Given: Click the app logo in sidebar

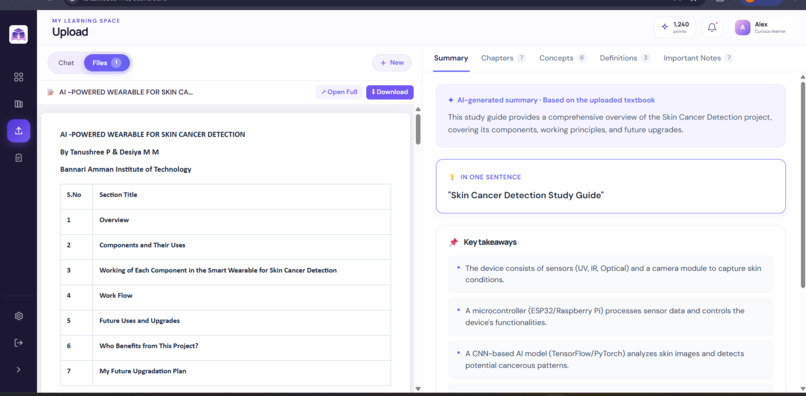Looking at the screenshot, I should tap(19, 34).
